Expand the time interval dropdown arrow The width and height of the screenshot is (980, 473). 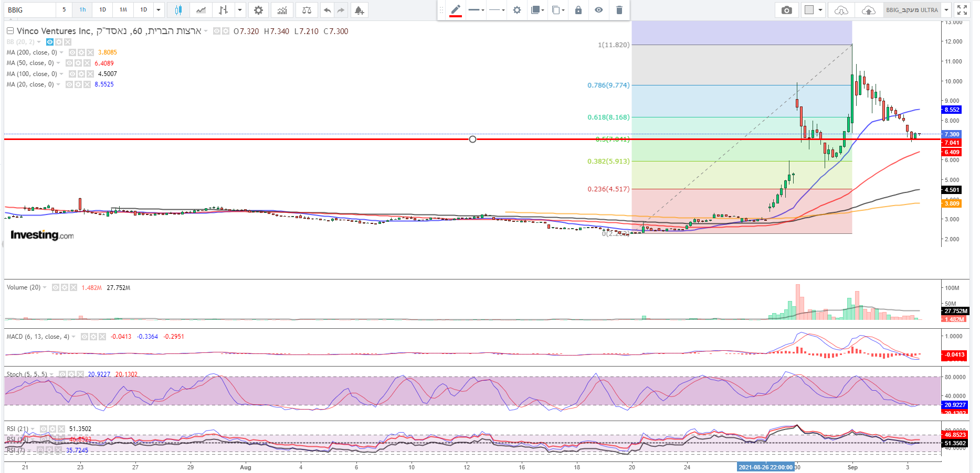coord(159,10)
